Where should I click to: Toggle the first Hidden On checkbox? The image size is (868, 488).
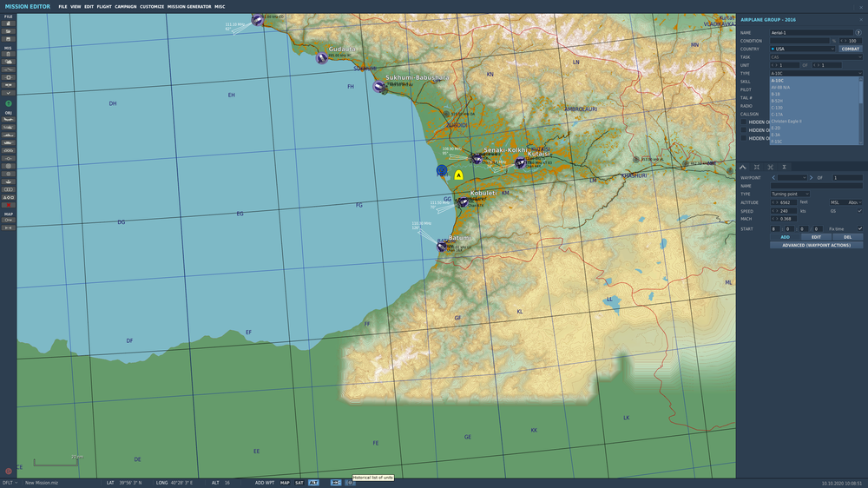pyautogui.click(x=744, y=122)
